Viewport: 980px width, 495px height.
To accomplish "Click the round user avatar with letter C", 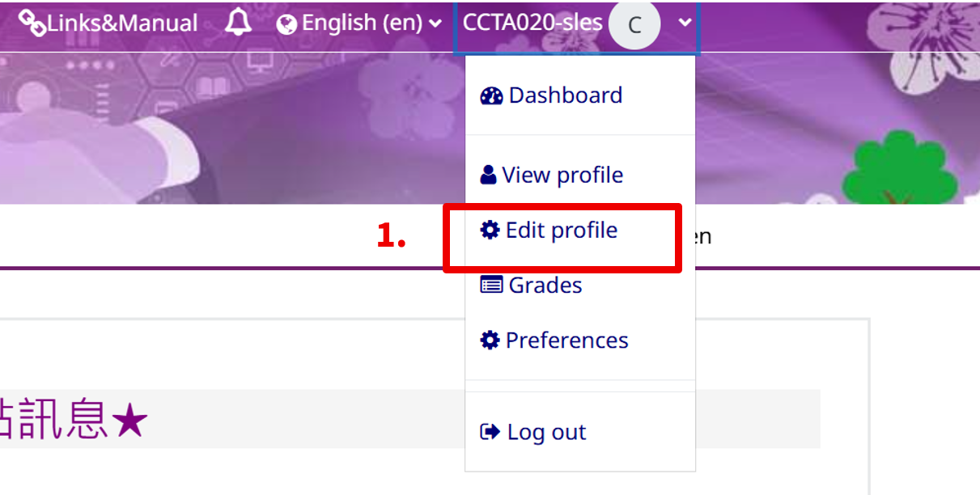I will [x=634, y=24].
